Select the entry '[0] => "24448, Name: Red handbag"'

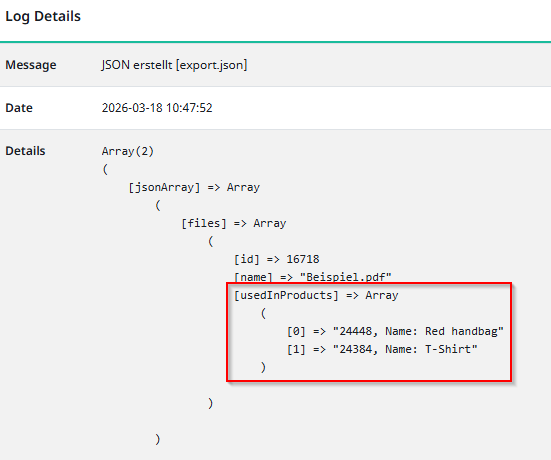pyautogui.click(x=395, y=331)
